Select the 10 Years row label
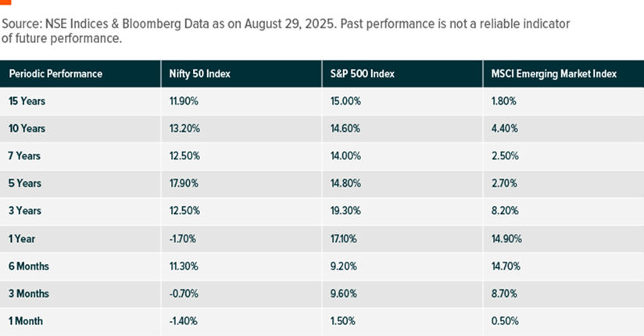 27,128
